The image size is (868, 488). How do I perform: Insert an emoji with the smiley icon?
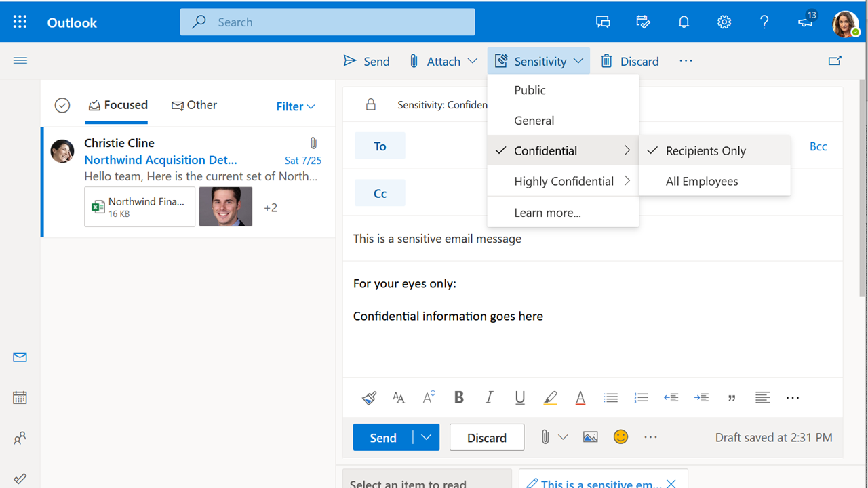(620, 437)
